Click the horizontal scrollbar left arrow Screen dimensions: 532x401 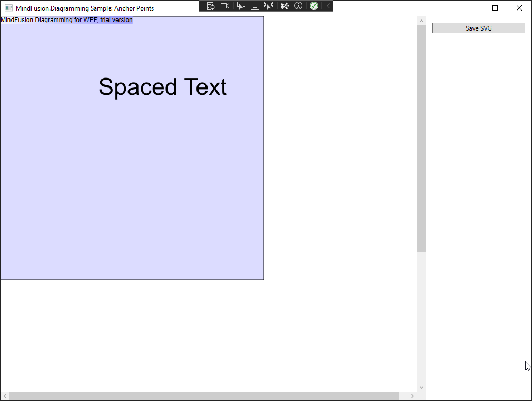[5, 396]
